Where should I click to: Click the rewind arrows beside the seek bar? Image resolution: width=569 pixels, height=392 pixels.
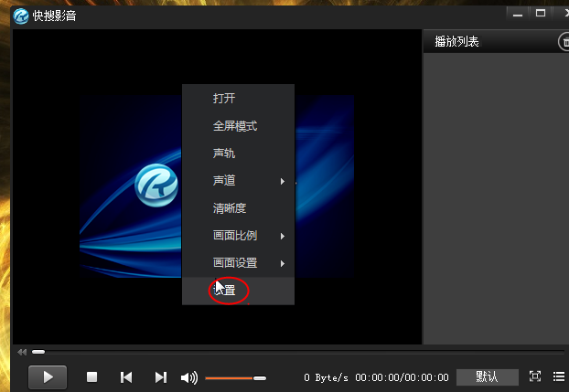22,352
